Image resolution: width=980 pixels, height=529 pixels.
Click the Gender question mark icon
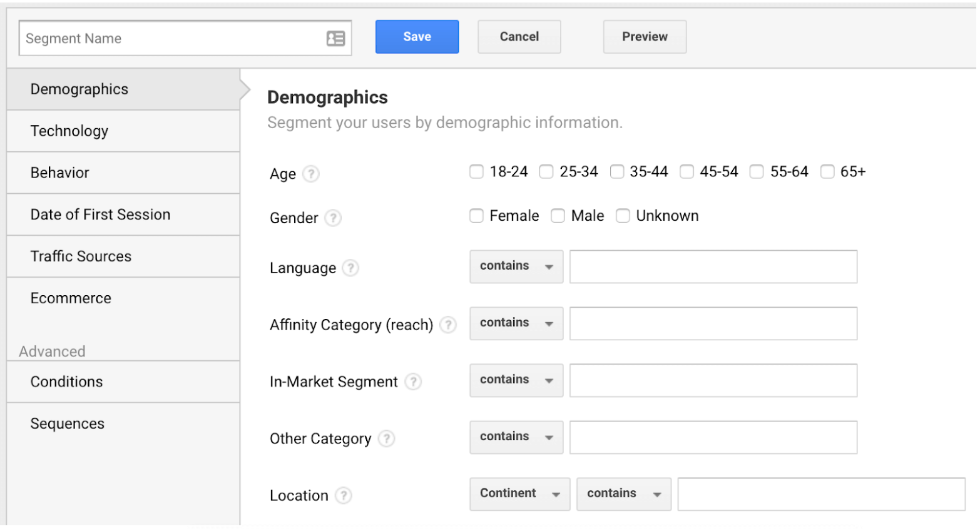point(334,218)
